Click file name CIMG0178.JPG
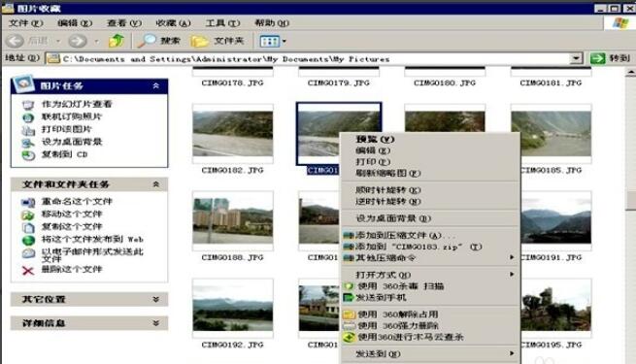The image size is (636, 364). pyautogui.click(x=232, y=83)
